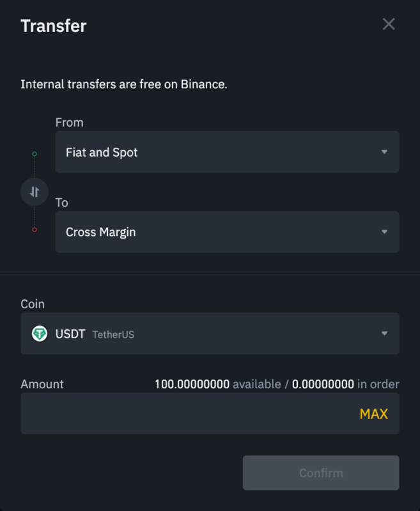Click the red To indicator dot

[35, 230]
